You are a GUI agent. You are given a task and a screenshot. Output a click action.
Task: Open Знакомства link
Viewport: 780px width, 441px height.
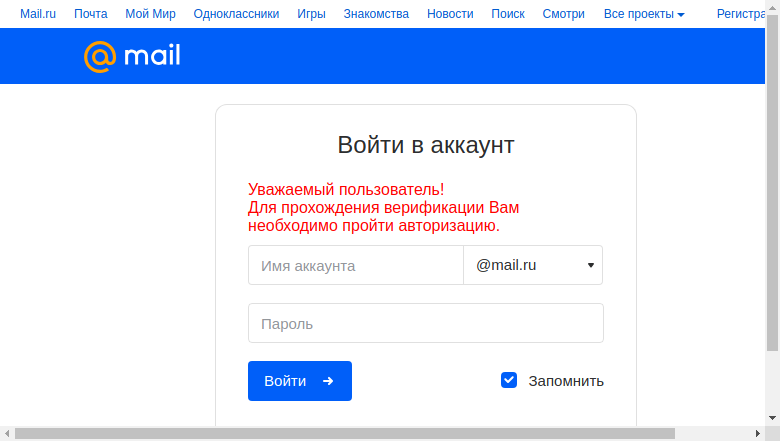[x=376, y=14]
